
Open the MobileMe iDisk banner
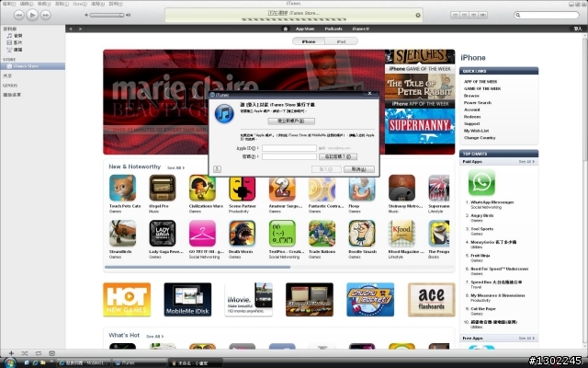click(187, 299)
